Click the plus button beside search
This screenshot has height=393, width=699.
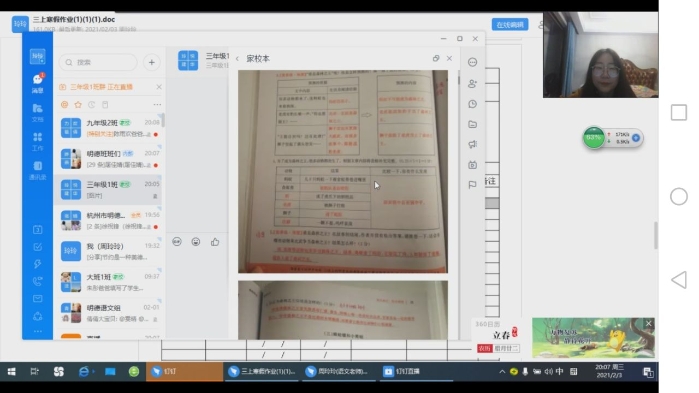tap(152, 62)
